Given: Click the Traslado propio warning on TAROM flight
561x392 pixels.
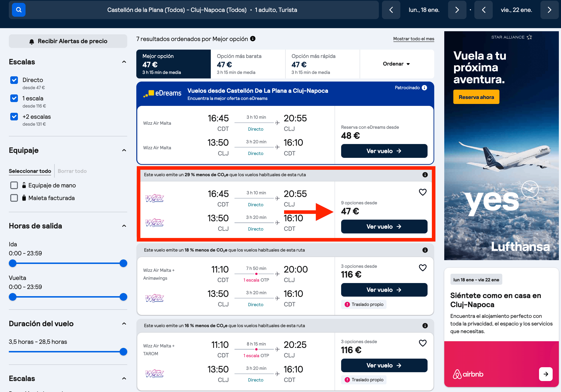Looking at the screenshot, I should (364, 380).
